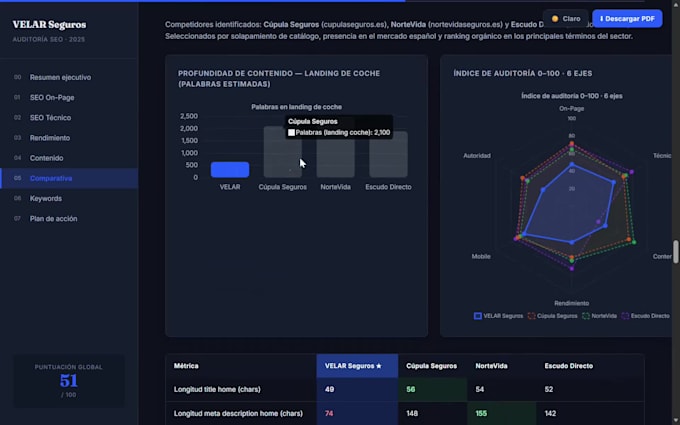
Task: Open SEO Técnico sidebar item
Action: coord(69,118)
